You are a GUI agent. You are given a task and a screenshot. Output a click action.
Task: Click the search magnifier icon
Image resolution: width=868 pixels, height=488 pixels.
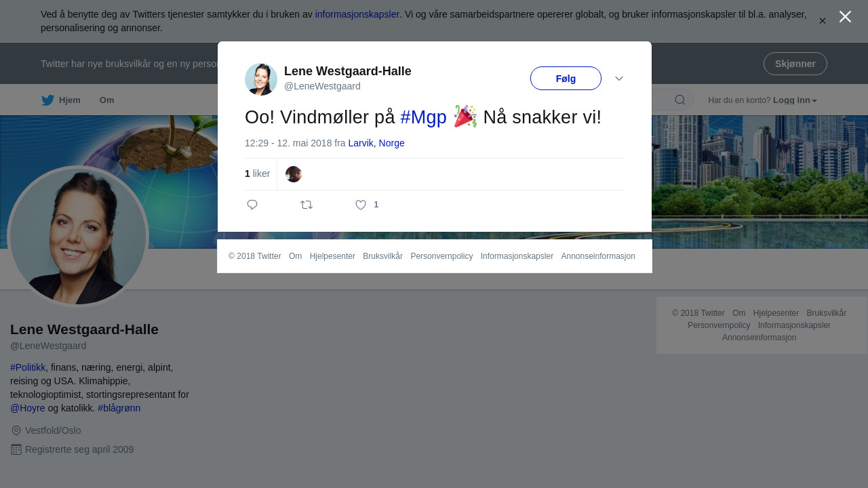tap(680, 100)
